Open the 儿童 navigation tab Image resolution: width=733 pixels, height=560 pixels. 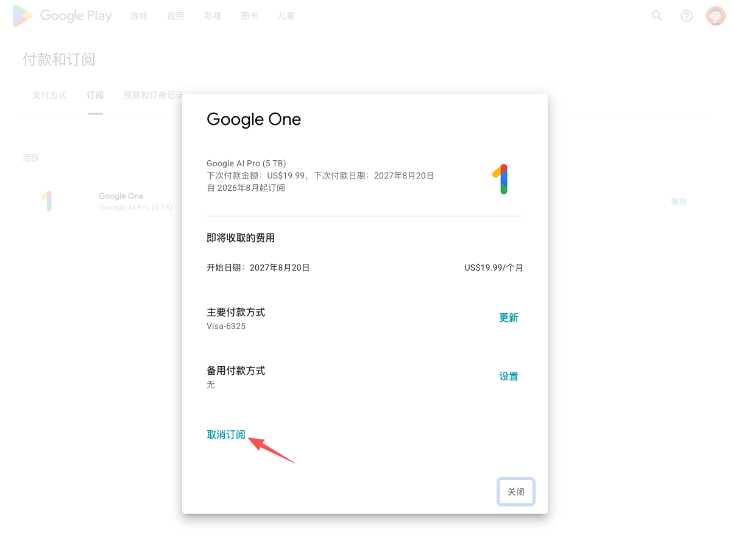pos(286,16)
